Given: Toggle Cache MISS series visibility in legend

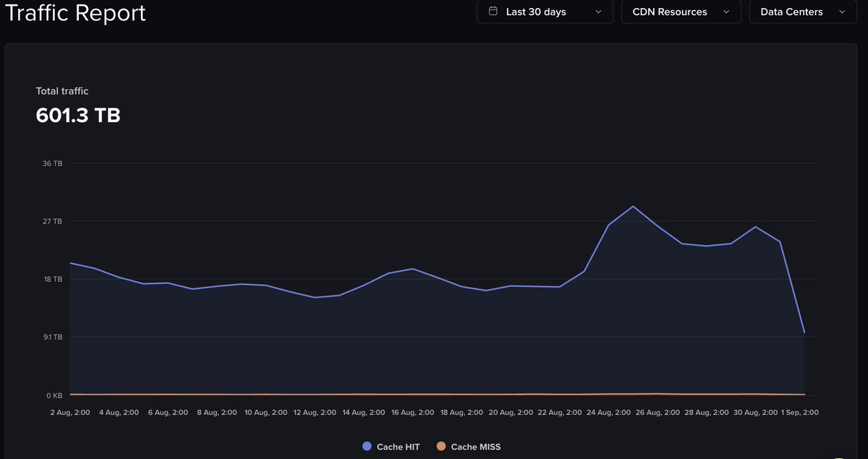Looking at the screenshot, I should coord(468,447).
